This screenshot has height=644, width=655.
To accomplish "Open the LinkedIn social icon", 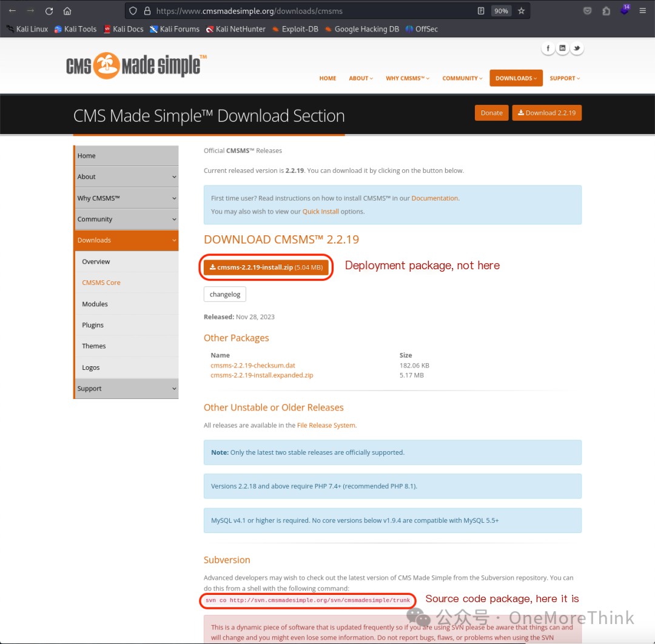I will point(562,48).
